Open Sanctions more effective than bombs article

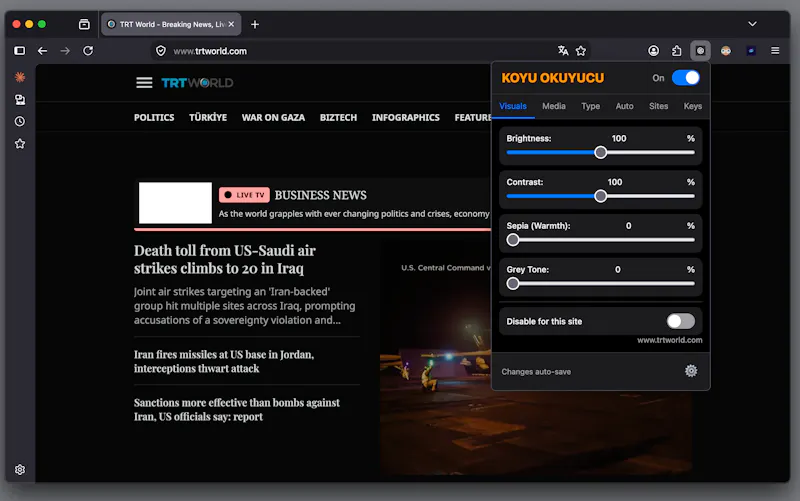(x=237, y=409)
